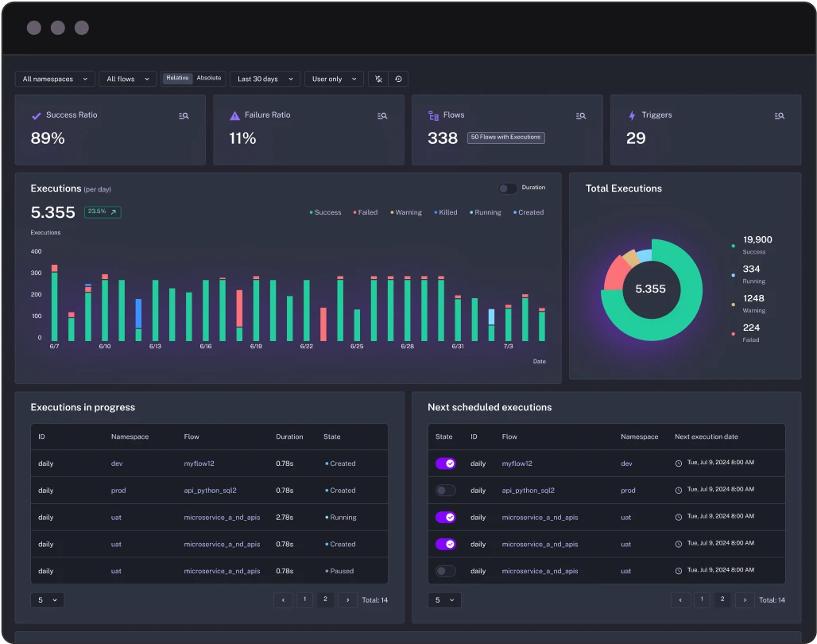Open the Last 30 days dropdown
The image size is (817, 644).
[x=265, y=79]
